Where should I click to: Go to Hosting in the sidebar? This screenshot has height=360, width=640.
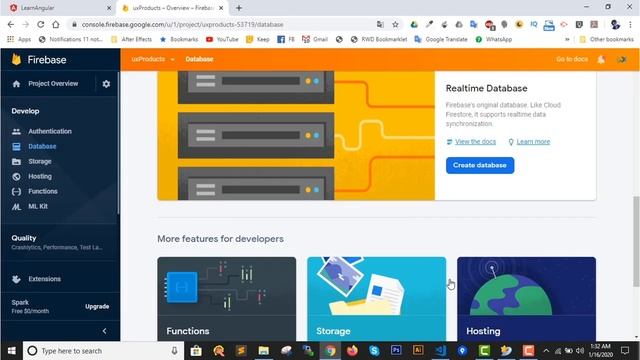40,176
